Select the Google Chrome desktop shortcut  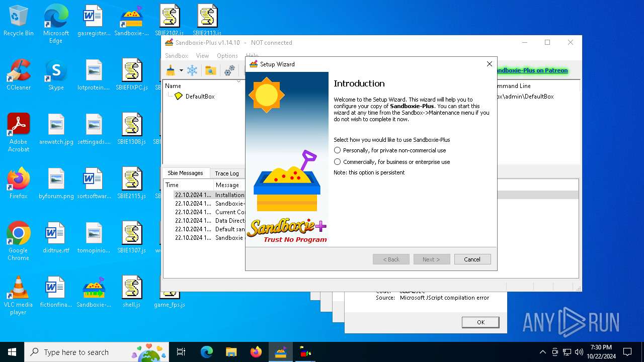coord(19,241)
